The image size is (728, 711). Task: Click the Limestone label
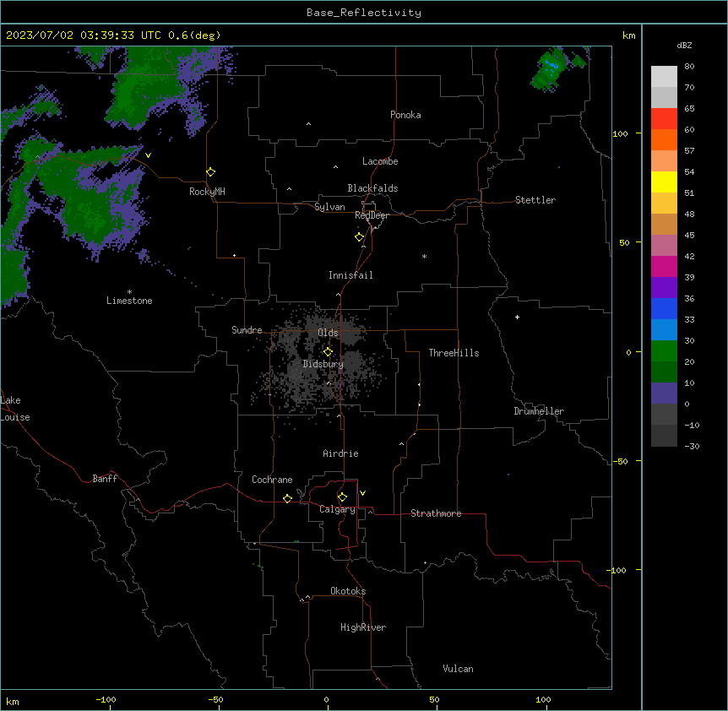pyautogui.click(x=129, y=301)
